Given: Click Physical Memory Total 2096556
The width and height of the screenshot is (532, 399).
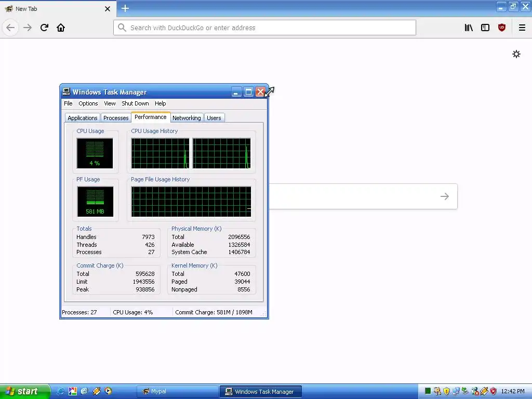Looking at the screenshot, I should coord(239,237).
